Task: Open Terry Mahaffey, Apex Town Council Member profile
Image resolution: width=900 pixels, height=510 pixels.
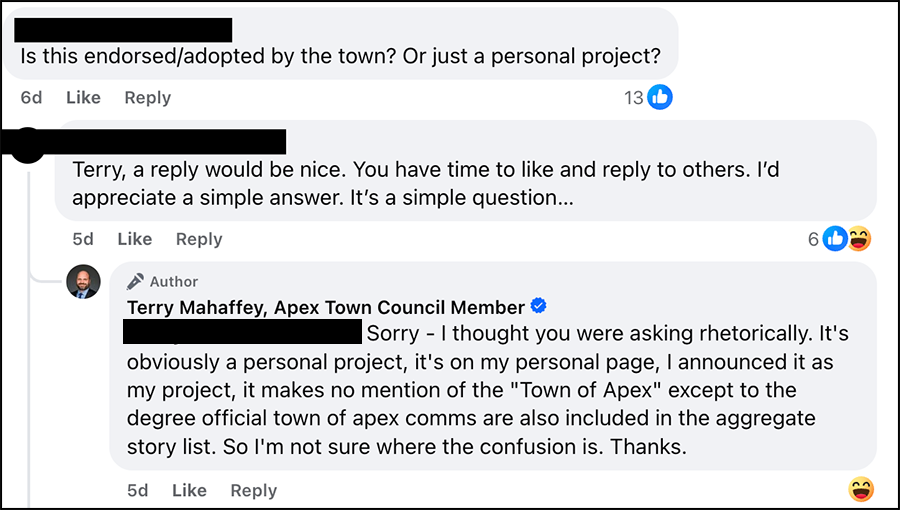Action: pos(325,307)
